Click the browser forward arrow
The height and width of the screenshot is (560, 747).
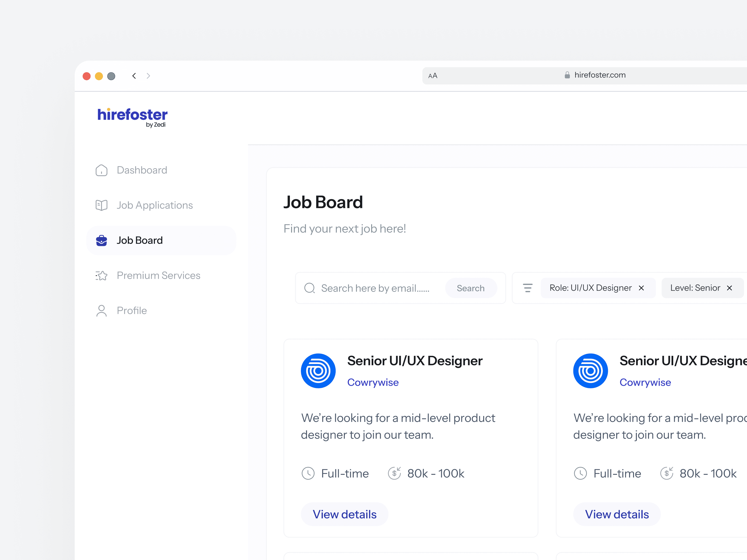(x=148, y=76)
